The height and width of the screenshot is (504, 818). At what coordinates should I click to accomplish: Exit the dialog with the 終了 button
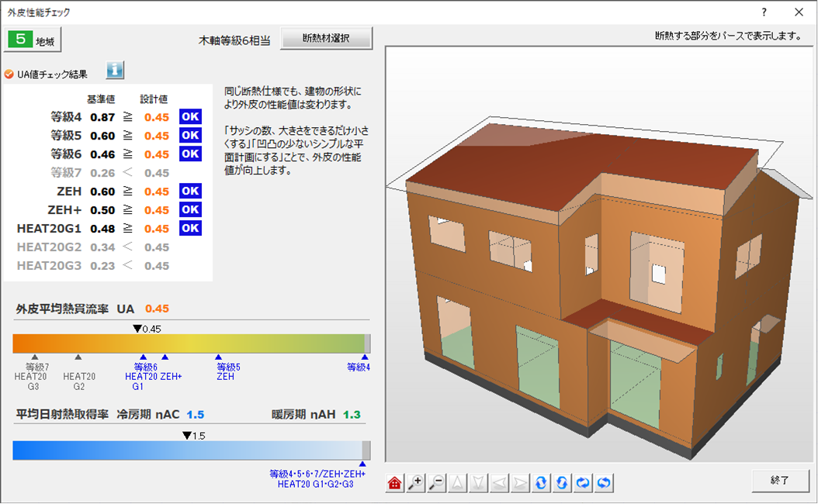coord(781,482)
